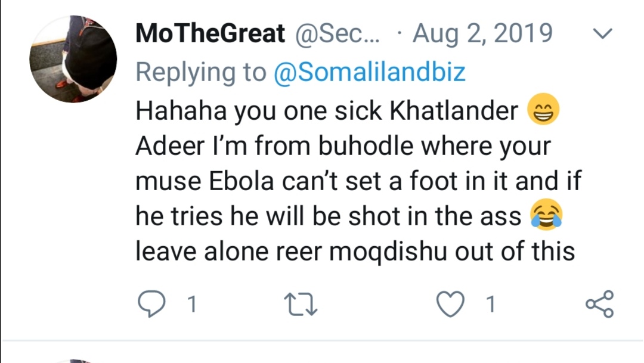Click the last line mentioning "reer moqdishu"

355,251
